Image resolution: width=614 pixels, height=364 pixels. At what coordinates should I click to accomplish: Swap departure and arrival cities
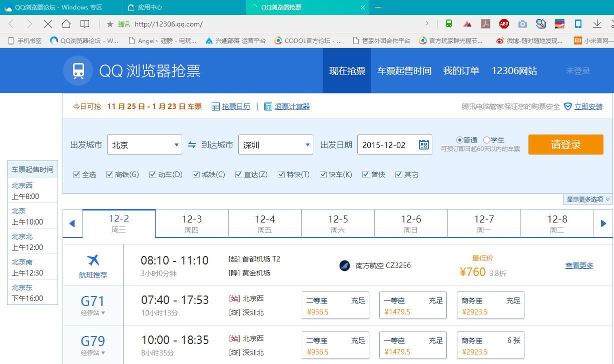tap(192, 145)
